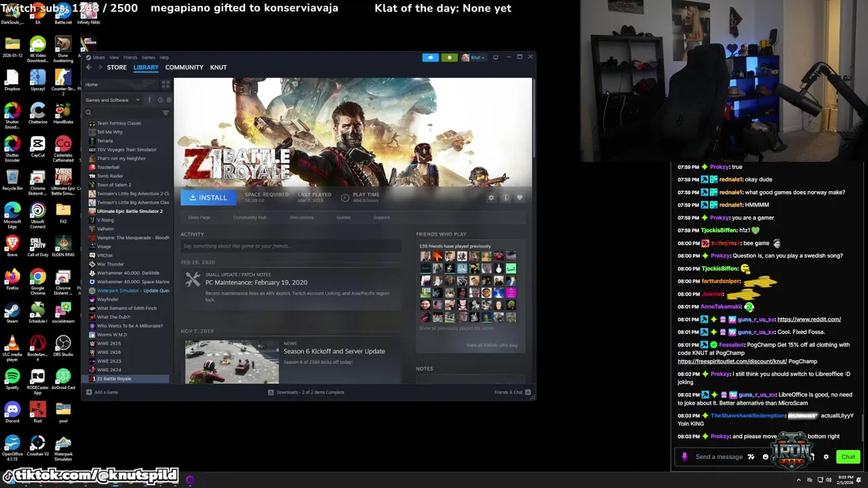868x488 pixels.
Task: Open the freespiritoutlet.com discount link in chat
Action: [732, 361]
